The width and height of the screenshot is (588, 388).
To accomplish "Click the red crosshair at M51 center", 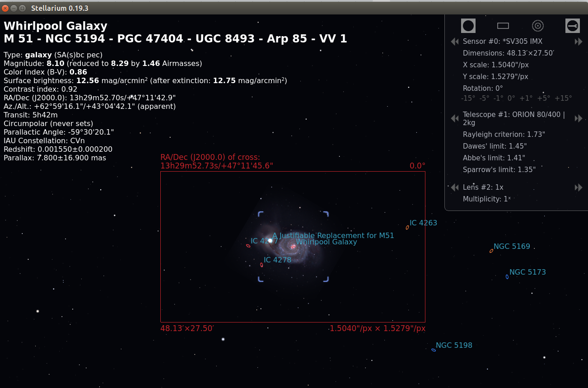I will tap(293, 246).
